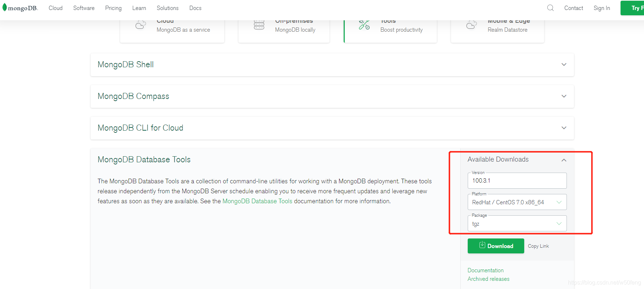The image size is (644, 289).
Task: Open the Documentation link
Action: click(485, 270)
